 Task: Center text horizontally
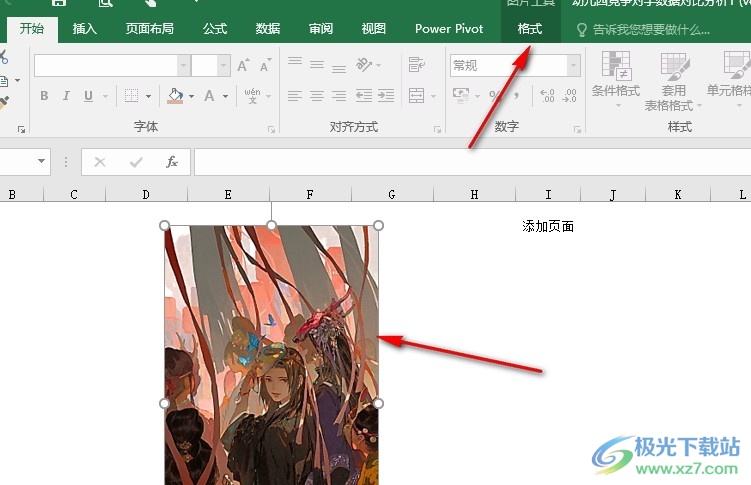coord(317,96)
